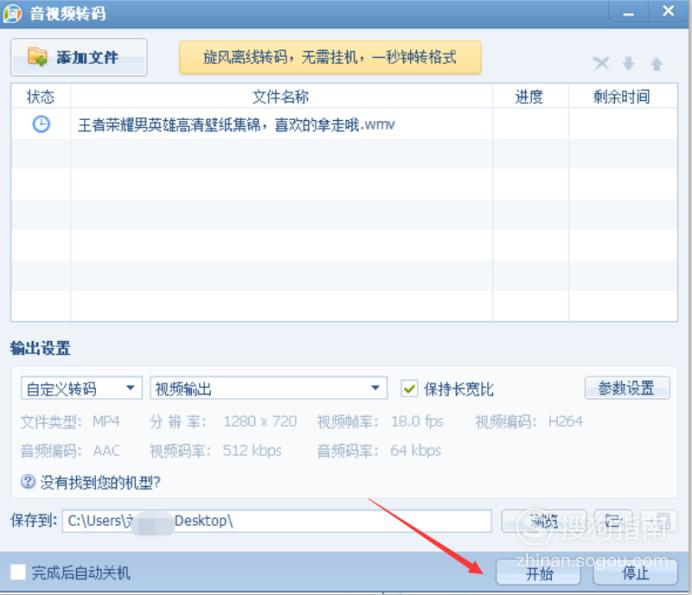
Task: Click the question mark help icon
Action: click(28, 482)
